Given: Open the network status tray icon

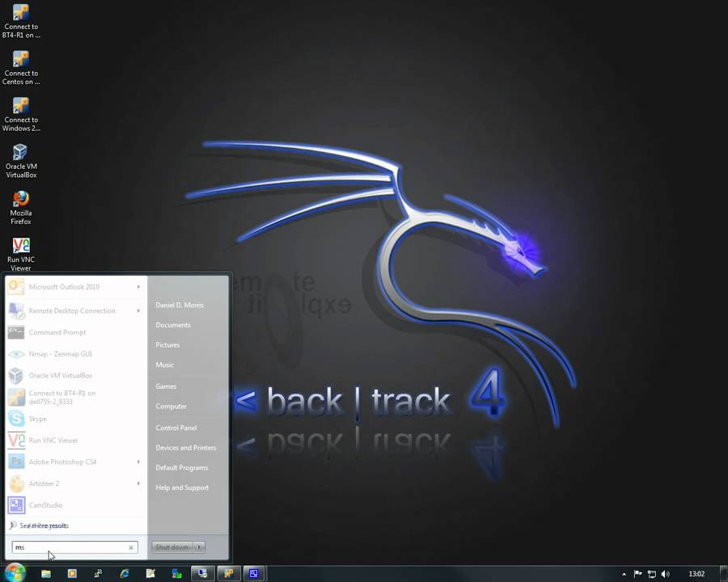Looking at the screenshot, I should coord(652,574).
